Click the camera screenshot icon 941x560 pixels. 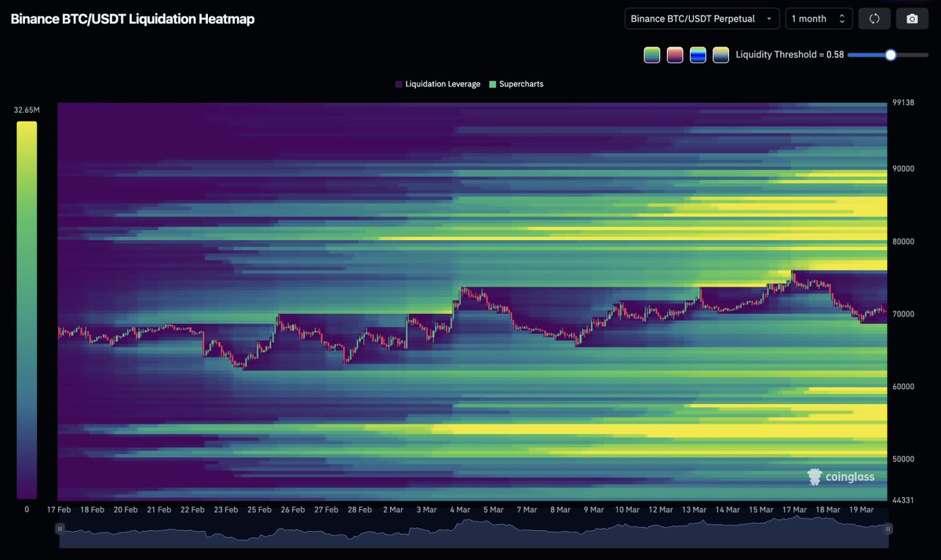coord(912,19)
